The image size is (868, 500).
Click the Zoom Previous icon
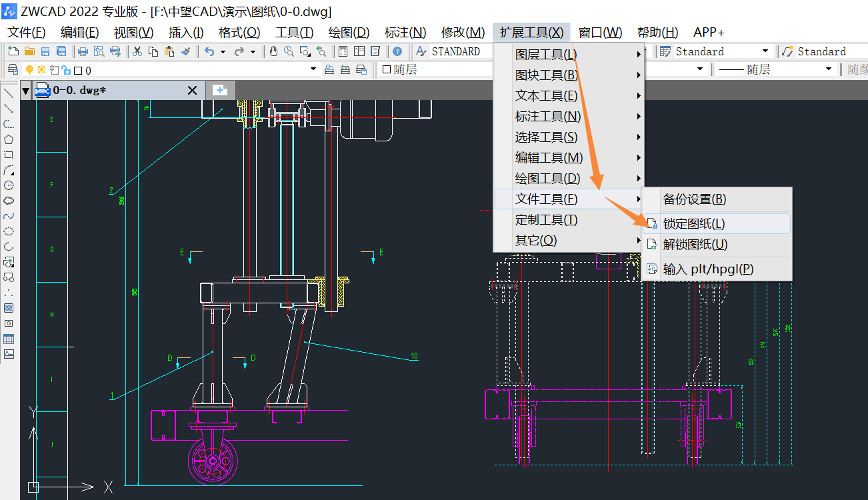click(321, 51)
